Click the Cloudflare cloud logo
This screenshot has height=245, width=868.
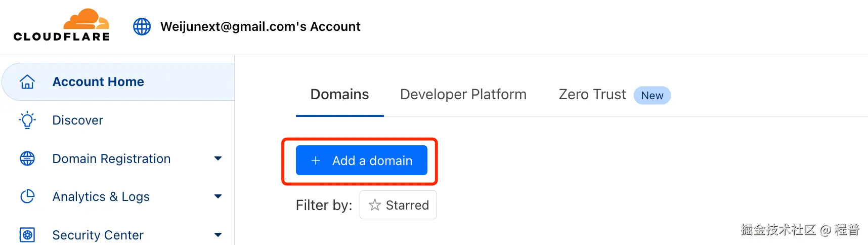tap(62, 25)
